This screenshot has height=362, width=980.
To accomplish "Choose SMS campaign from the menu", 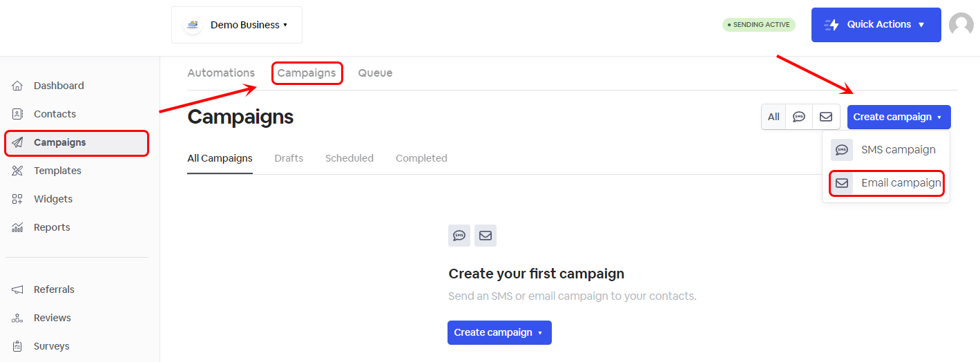I will [x=885, y=150].
